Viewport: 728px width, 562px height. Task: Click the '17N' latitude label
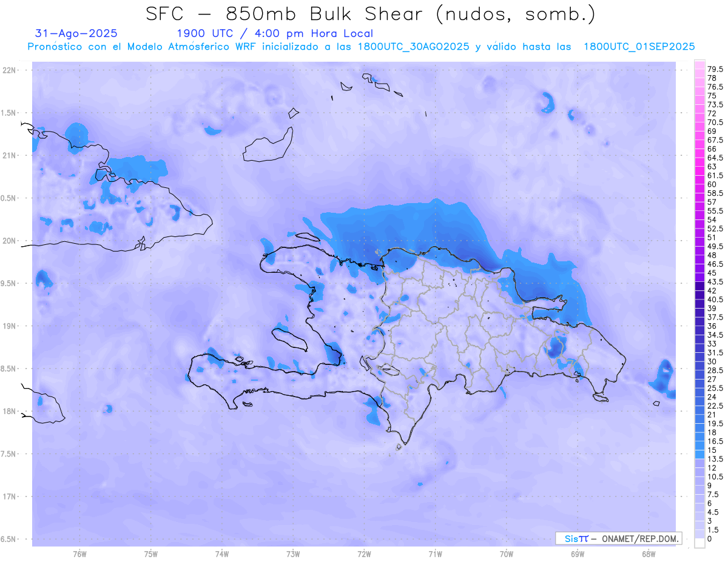click(10, 497)
